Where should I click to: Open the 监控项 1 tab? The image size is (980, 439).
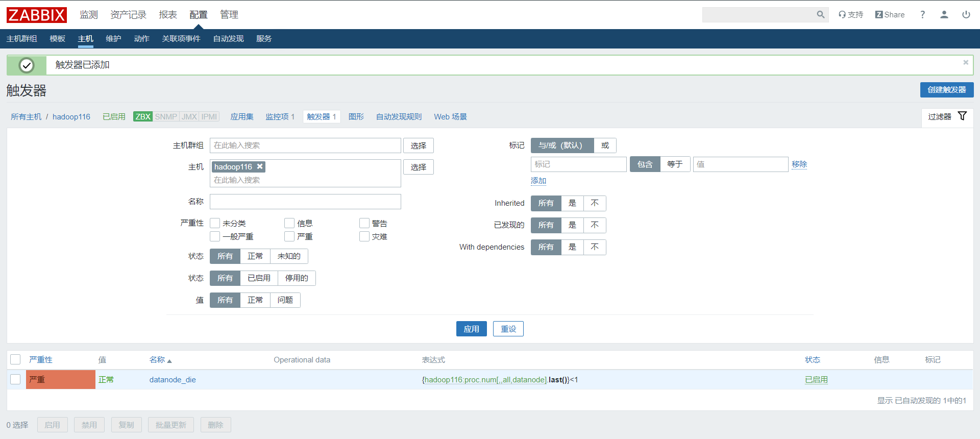pos(280,117)
